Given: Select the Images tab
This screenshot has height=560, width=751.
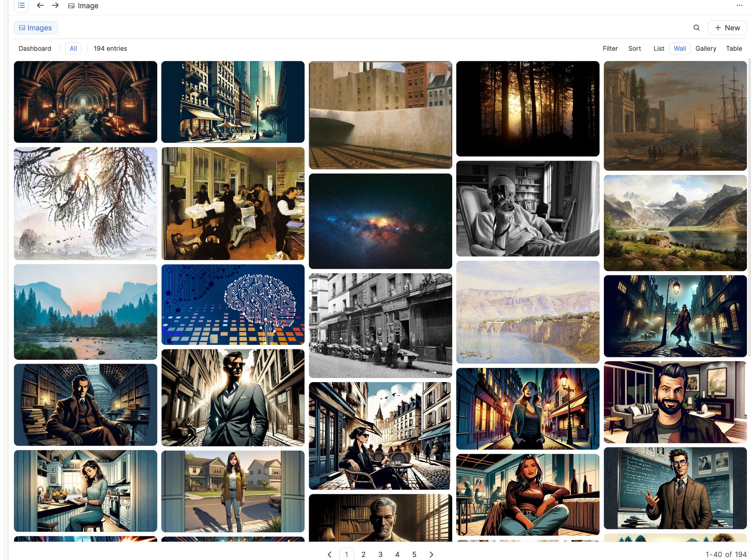Looking at the screenshot, I should click(36, 28).
